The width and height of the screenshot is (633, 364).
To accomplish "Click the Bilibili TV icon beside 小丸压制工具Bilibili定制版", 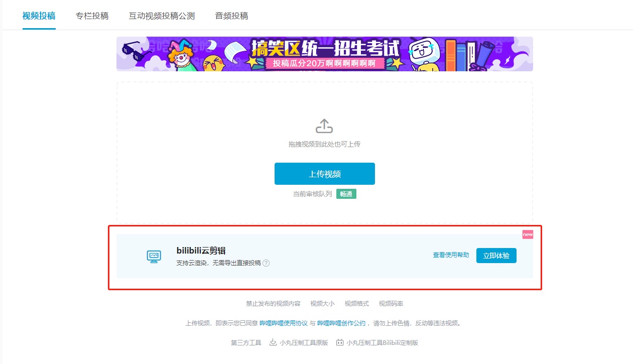I will [x=340, y=342].
